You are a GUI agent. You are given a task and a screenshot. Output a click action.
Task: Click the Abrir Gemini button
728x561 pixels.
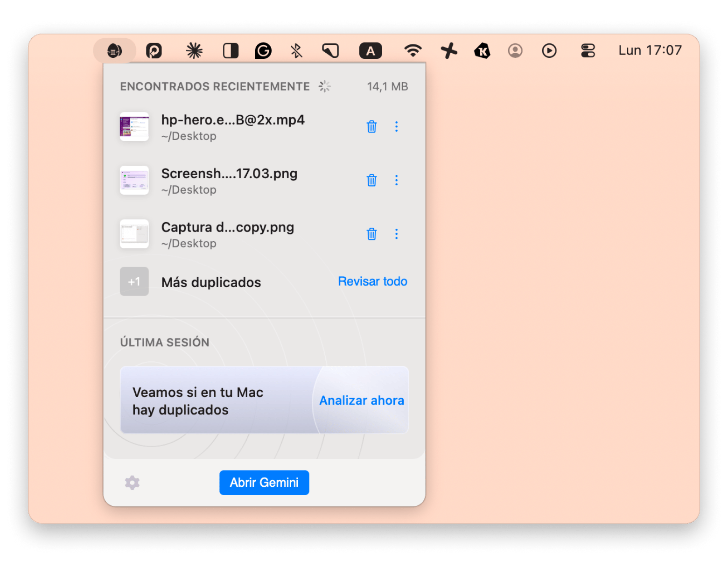tap(264, 483)
